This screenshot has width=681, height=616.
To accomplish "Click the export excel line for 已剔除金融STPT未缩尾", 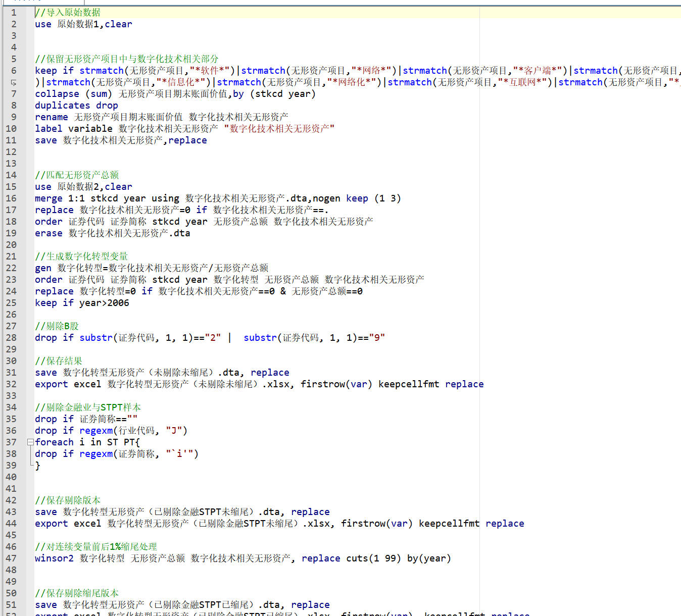I will (x=279, y=523).
